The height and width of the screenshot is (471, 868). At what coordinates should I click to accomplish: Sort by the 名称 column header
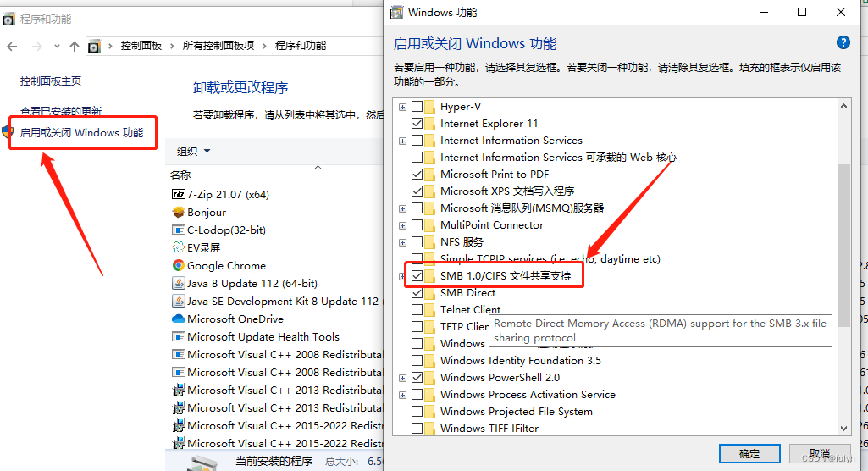click(180, 175)
